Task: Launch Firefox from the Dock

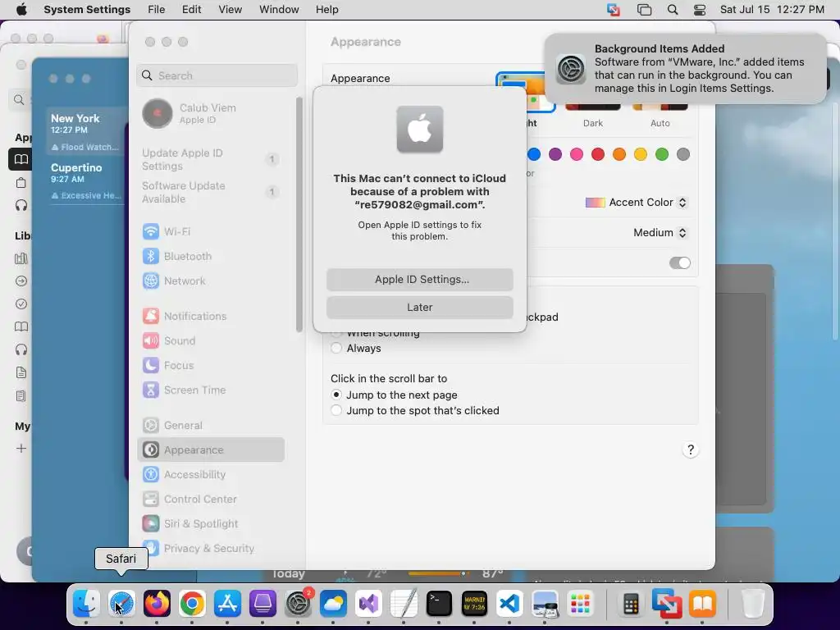Action: (157, 604)
